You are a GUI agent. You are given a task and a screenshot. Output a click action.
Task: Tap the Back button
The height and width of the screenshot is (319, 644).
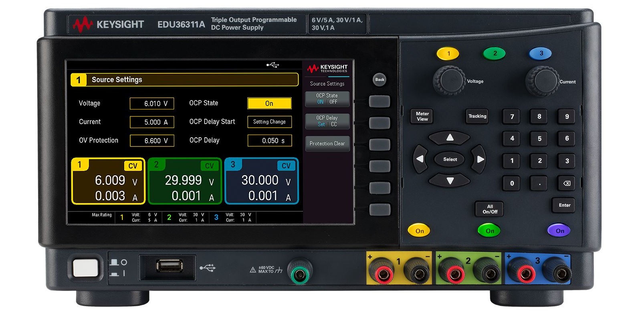point(380,79)
